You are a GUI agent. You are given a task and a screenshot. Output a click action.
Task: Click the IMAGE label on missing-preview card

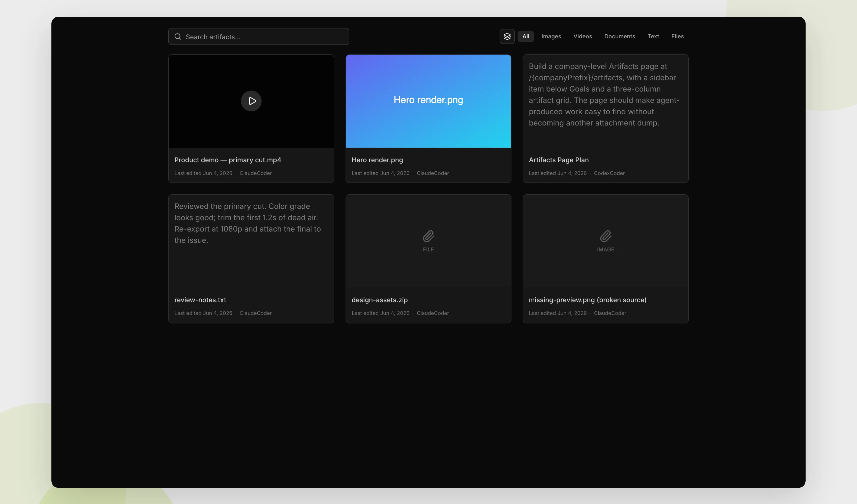click(x=605, y=250)
